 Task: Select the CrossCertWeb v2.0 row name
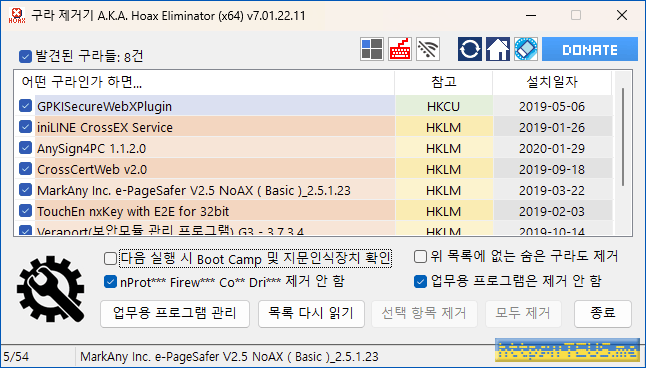[x=92, y=169]
